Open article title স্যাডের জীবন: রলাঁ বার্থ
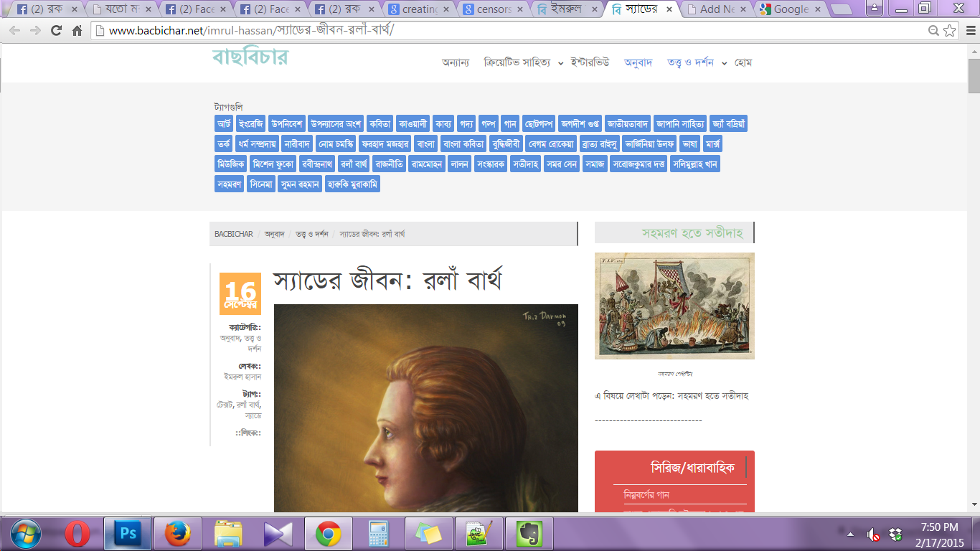This screenshot has width=980, height=551. 387,280
